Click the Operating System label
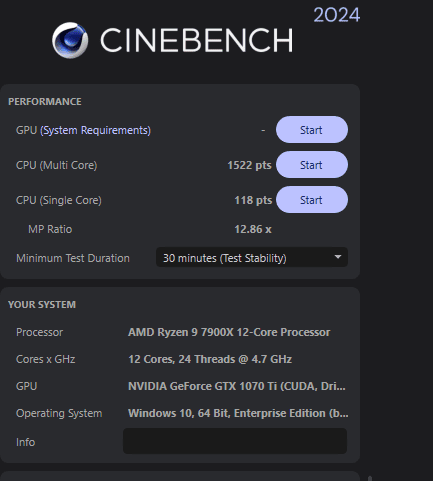This screenshot has width=433, height=481. [x=59, y=413]
